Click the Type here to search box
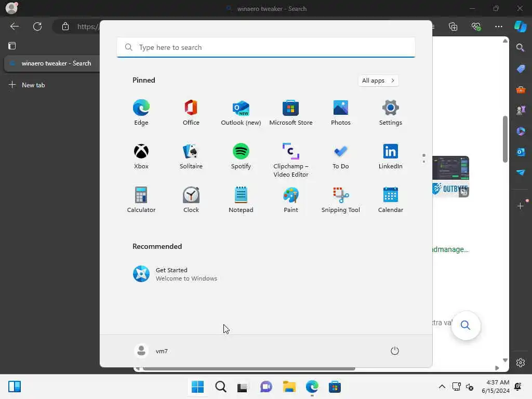The width and height of the screenshot is (532, 399). [x=266, y=47]
